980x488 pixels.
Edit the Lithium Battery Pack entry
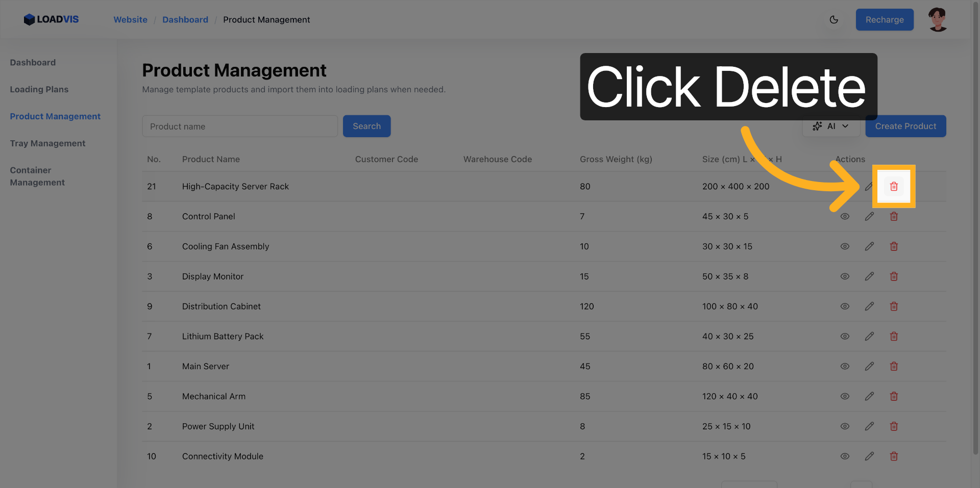(869, 337)
